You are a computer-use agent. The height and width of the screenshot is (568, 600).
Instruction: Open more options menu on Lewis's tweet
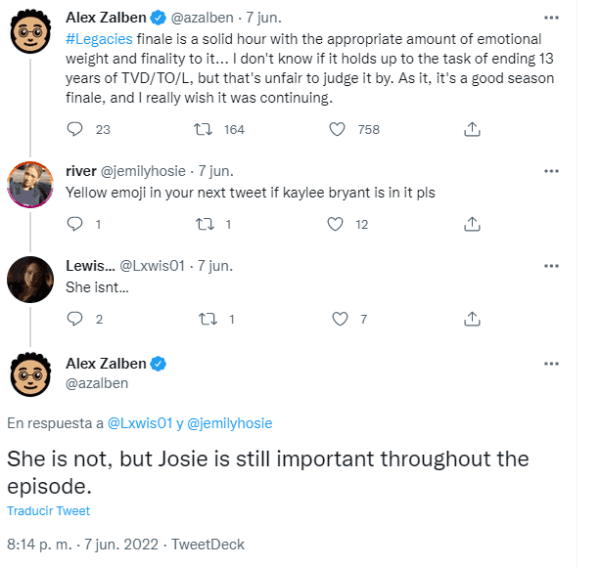pos(551,266)
